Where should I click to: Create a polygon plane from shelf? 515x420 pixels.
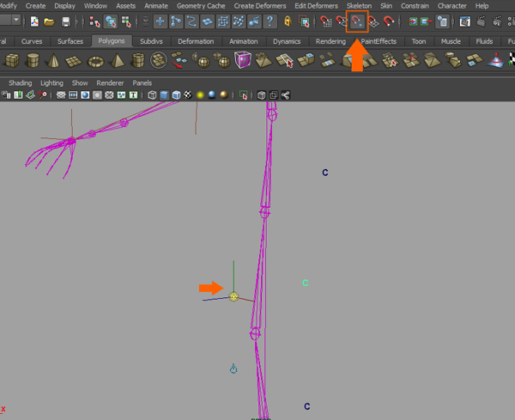tap(74, 61)
